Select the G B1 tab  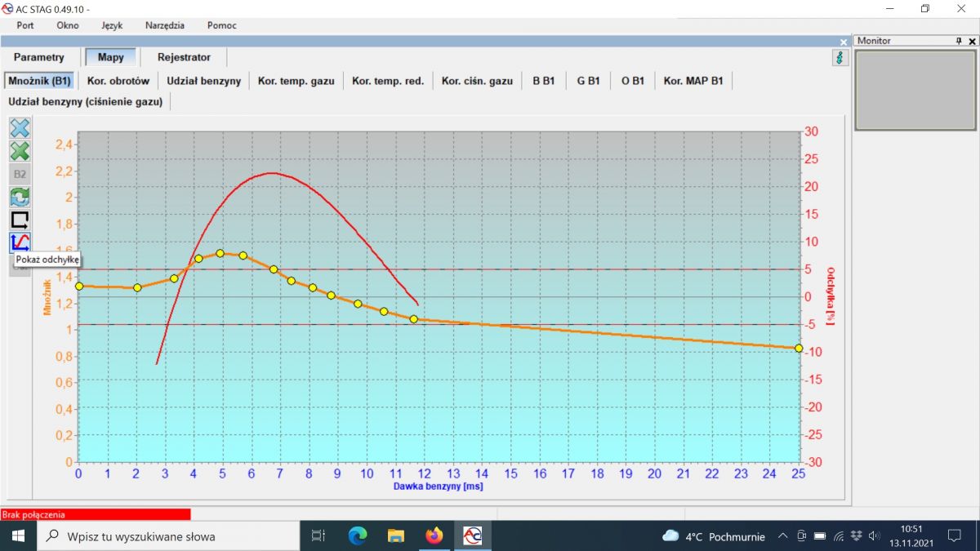point(588,81)
